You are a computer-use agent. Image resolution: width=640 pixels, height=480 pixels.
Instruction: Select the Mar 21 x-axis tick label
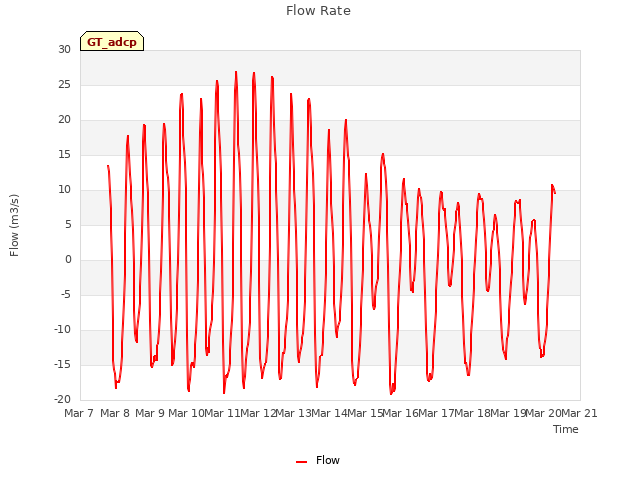(580, 413)
